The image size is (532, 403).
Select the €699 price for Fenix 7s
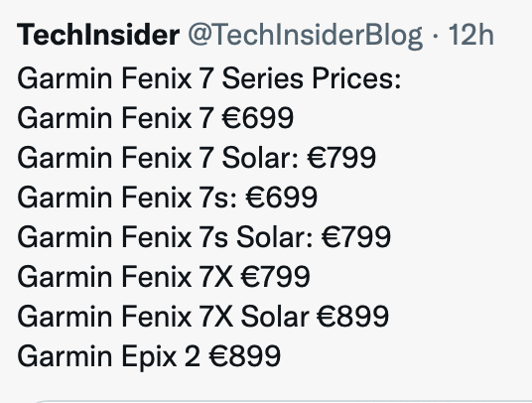click(282, 198)
